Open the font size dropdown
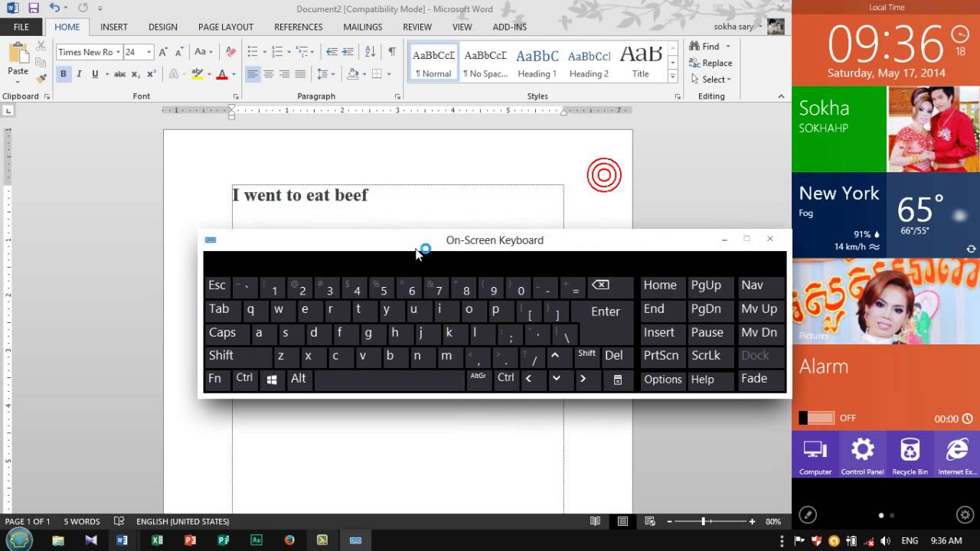The height and width of the screenshot is (551, 980). 149,52
